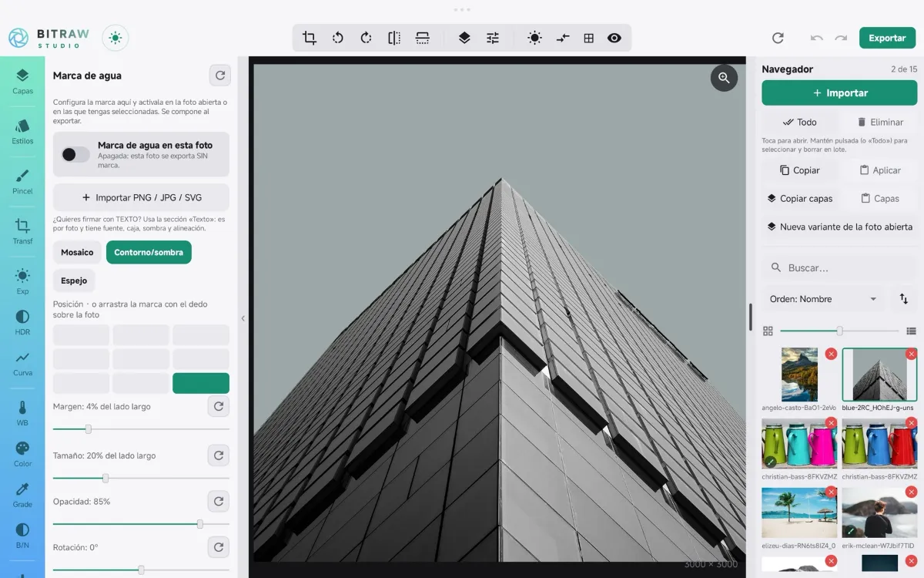The height and width of the screenshot is (578, 924).
Task: Click the brightness sun icon in center toolbar
Action: click(x=534, y=38)
